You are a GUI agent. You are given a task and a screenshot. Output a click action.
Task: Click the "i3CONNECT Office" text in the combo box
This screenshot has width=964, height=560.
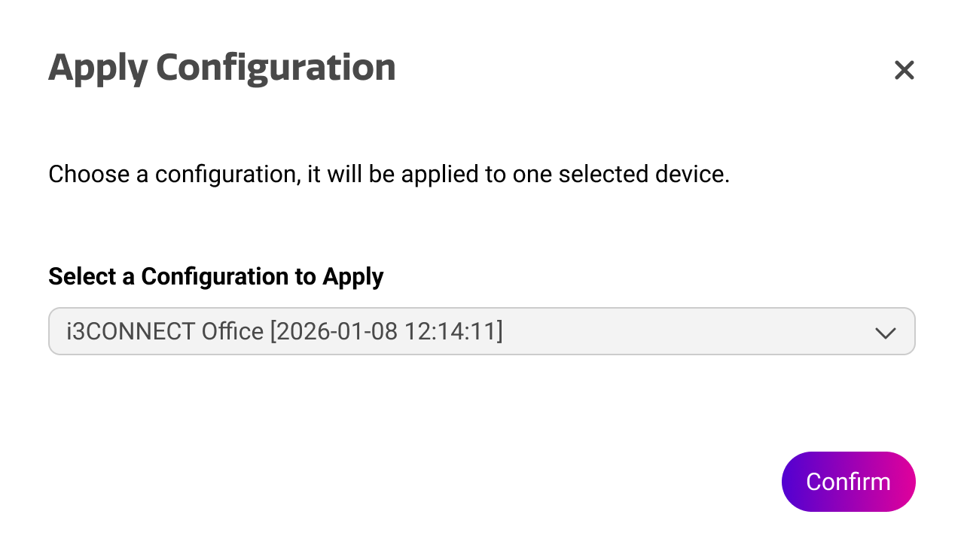tap(165, 331)
